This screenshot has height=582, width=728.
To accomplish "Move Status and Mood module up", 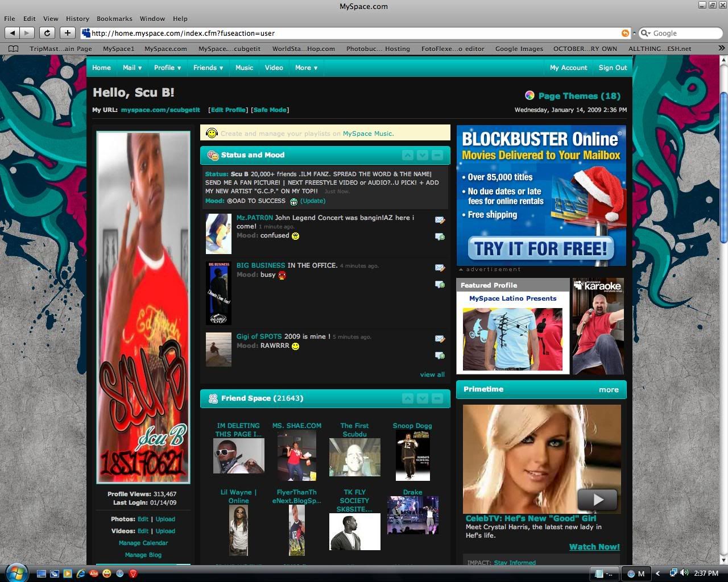I will (408, 155).
